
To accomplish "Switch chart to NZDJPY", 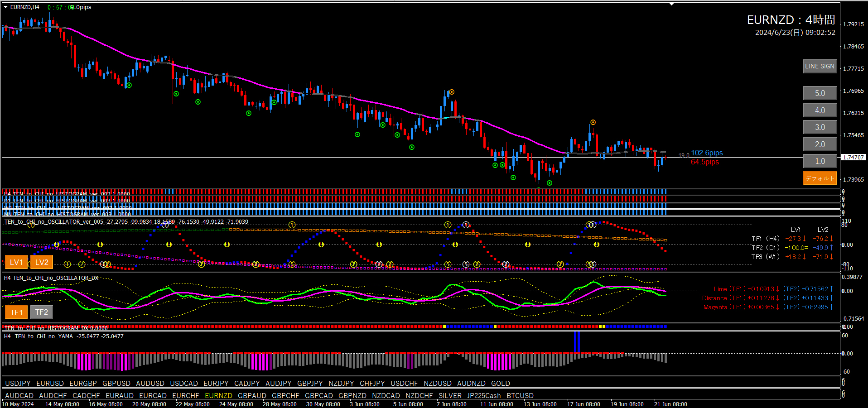I will coord(341,384).
